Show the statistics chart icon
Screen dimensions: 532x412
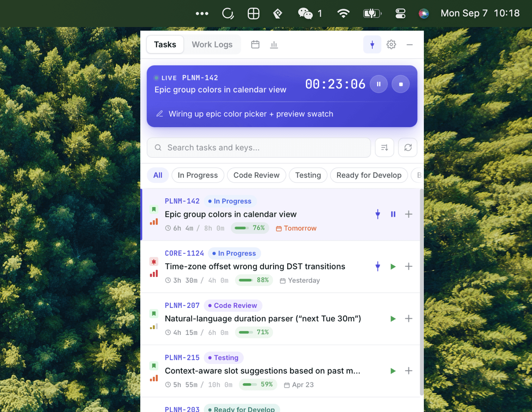[x=274, y=45]
